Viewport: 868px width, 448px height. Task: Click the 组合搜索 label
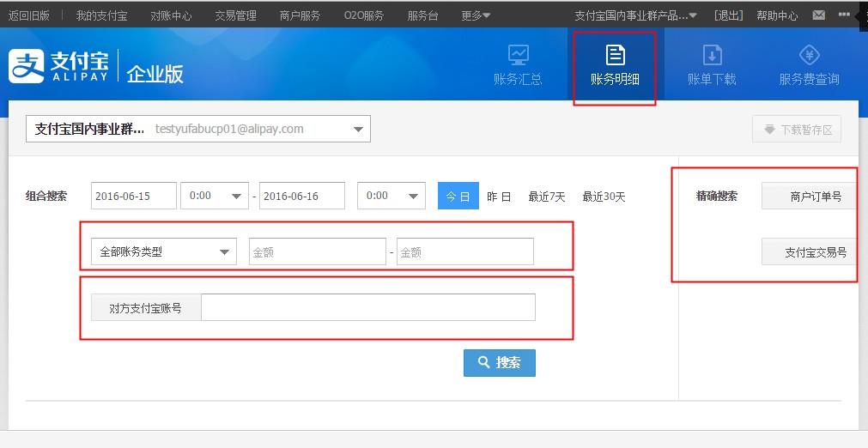tap(46, 196)
